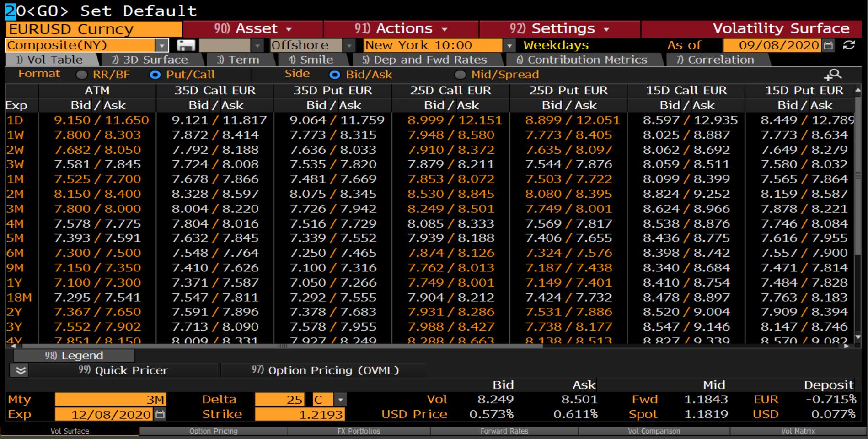Click the 15D Call EUR column header

click(x=686, y=91)
